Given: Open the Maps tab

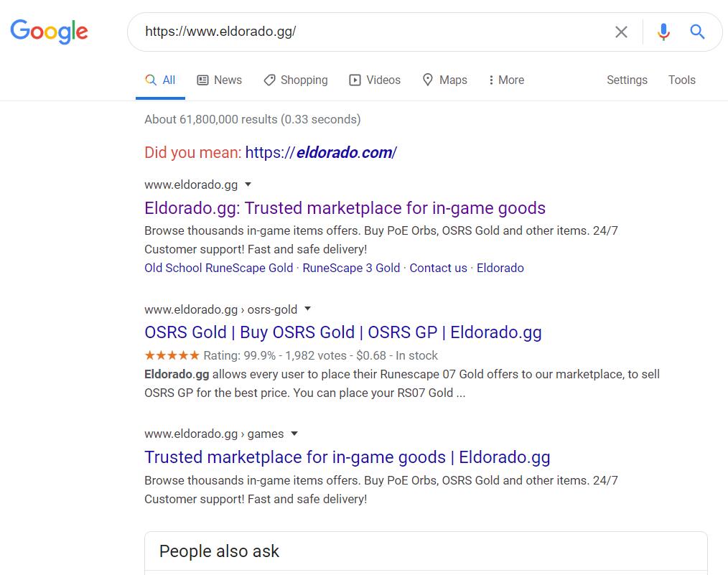Looking at the screenshot, I should coord(445,80).
